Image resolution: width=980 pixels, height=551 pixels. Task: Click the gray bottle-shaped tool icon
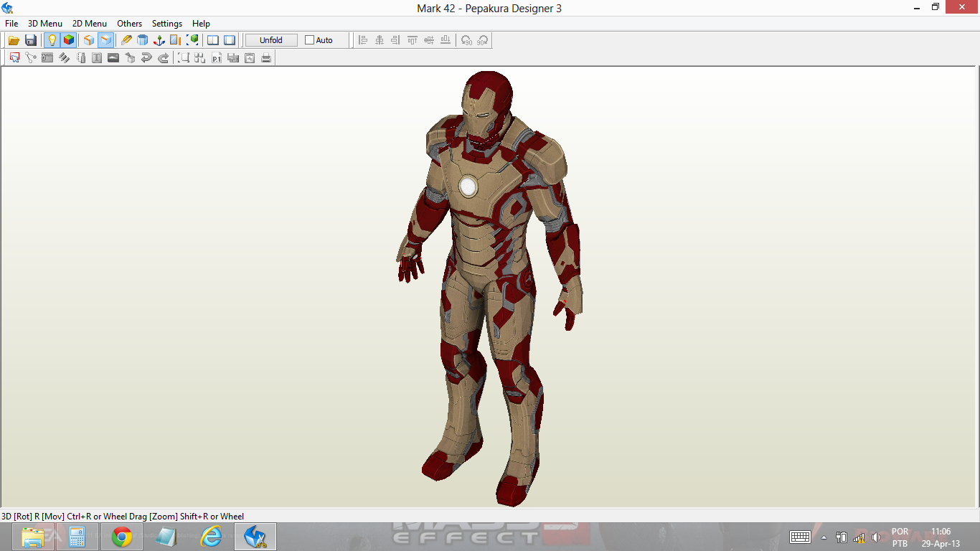tap(80, 57)
